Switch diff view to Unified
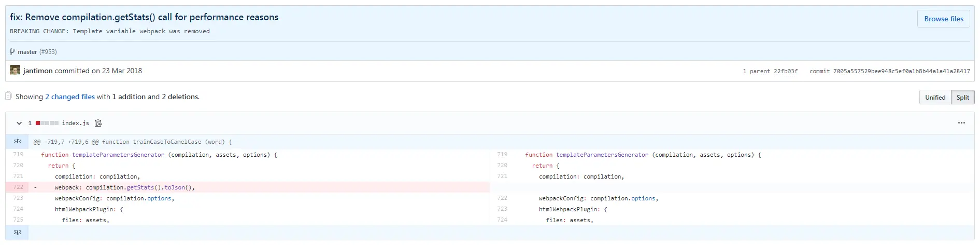980x245 pixels. click(935, 97)
